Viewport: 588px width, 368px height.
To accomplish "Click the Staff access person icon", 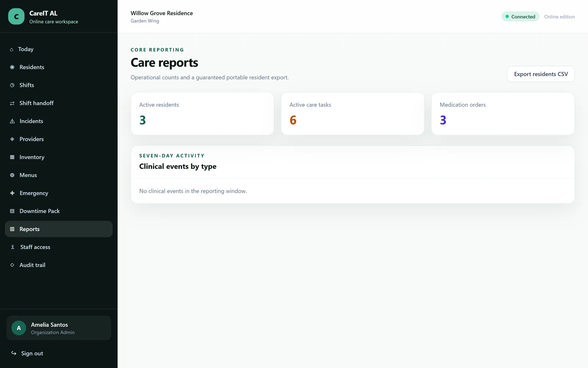I will [x=12, y=247].
